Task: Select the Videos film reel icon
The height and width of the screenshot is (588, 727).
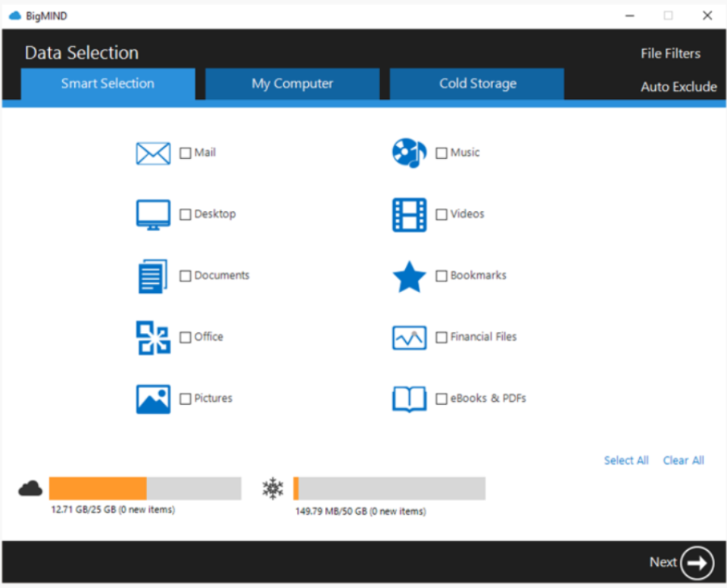Action: pyautogui.click(x=409, y=213)
